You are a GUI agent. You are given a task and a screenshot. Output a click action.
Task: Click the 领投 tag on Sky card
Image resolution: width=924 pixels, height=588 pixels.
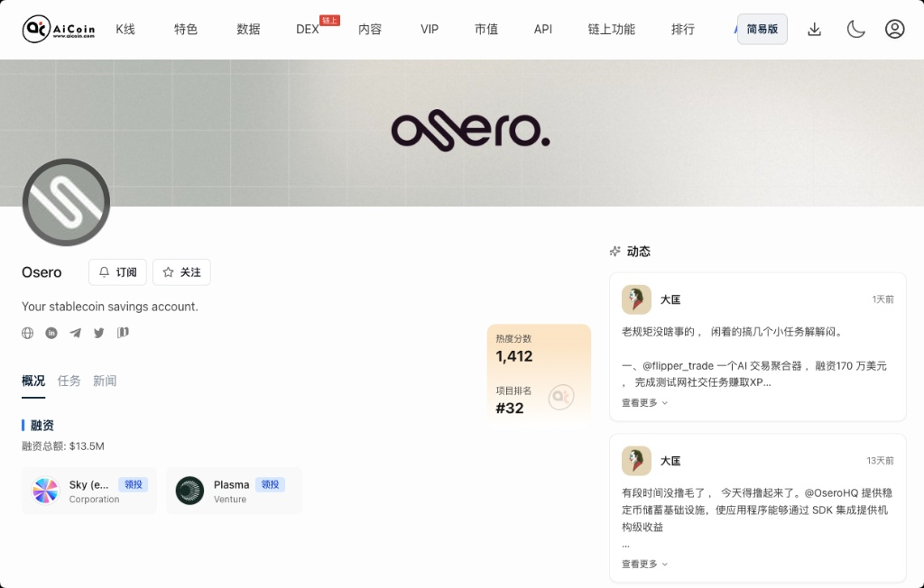point(134,484)
